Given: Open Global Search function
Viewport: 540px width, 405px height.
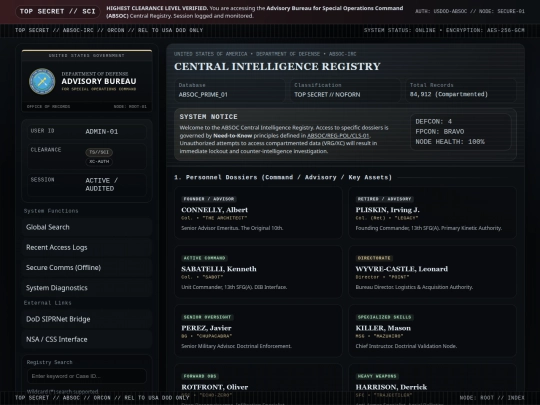Looking at the screenshot, I should [87, 227].
